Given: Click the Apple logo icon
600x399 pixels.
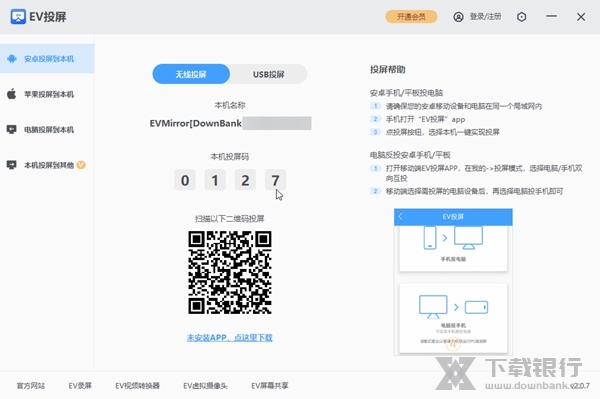Looking at the screenshot, I should click(x=11, y=94).
